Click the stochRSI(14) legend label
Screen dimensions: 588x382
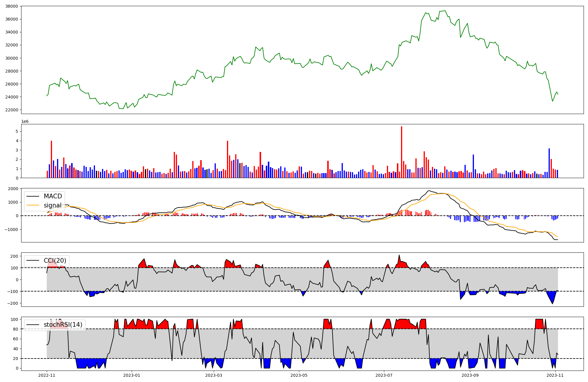click(63, 325)
